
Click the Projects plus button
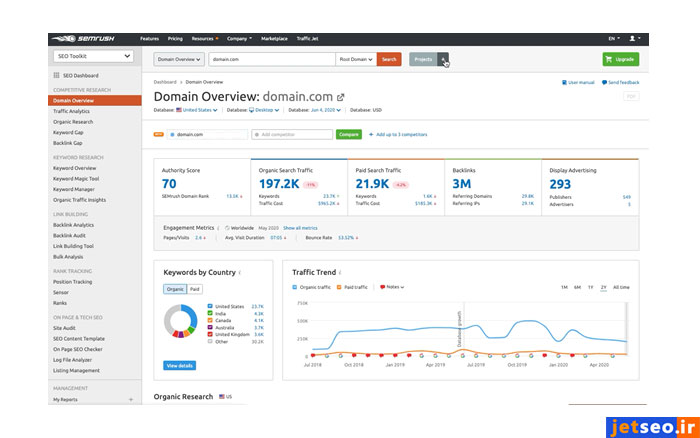443,59
